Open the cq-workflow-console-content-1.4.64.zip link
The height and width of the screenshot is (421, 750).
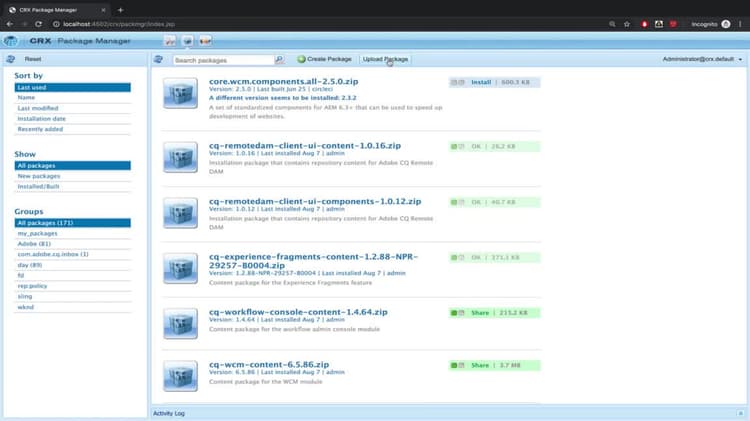(298, 312)
